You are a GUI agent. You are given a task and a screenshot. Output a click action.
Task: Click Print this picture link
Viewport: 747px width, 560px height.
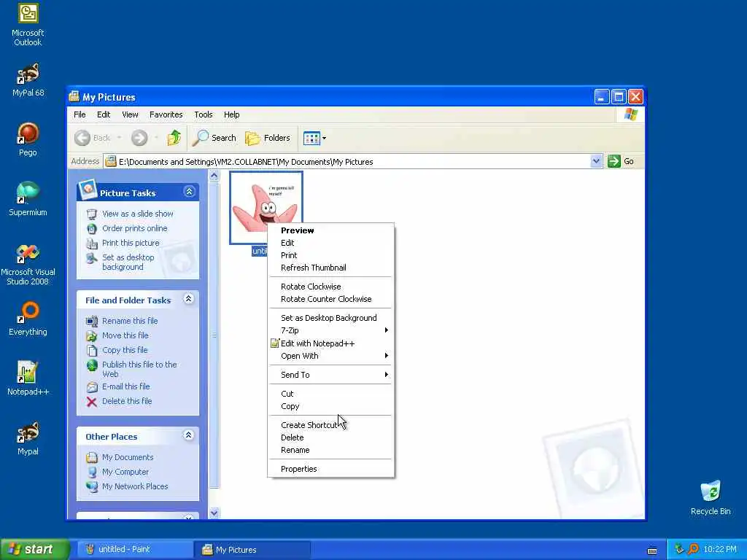(x=131, y=243)
